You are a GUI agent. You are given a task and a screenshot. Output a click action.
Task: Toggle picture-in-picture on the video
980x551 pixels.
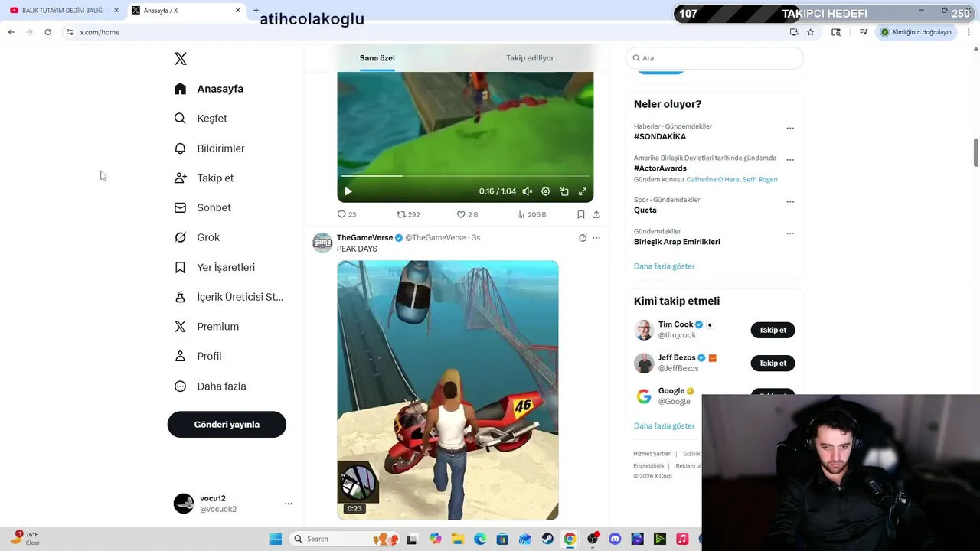[564, 191]
